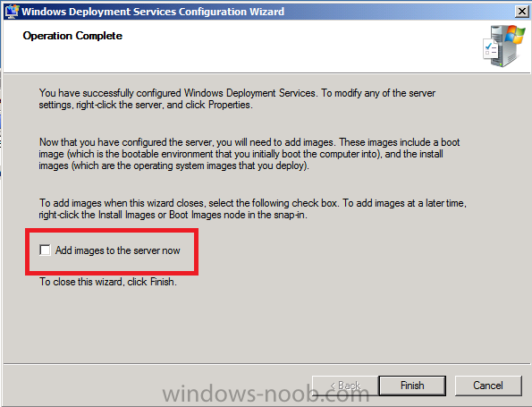Click the wizard's title bar icon
The height and width of the screenshot is (407, 532).
(12, 12)
